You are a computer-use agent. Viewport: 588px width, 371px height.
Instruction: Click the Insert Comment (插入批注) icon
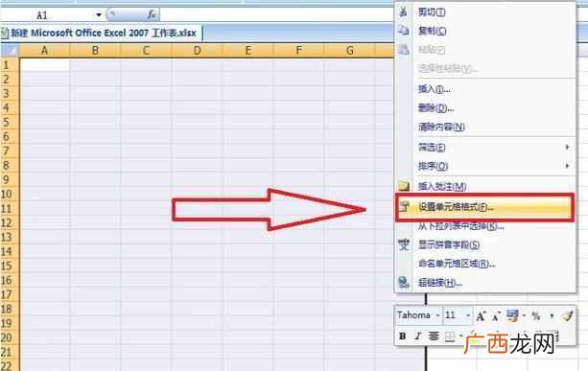(404, 186)
